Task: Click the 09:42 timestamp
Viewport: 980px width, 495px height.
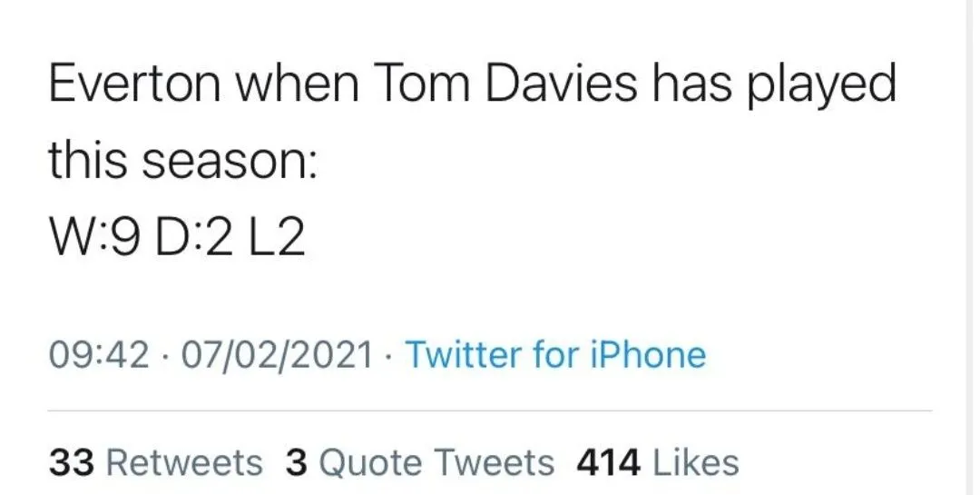Action: coord(97,354)
